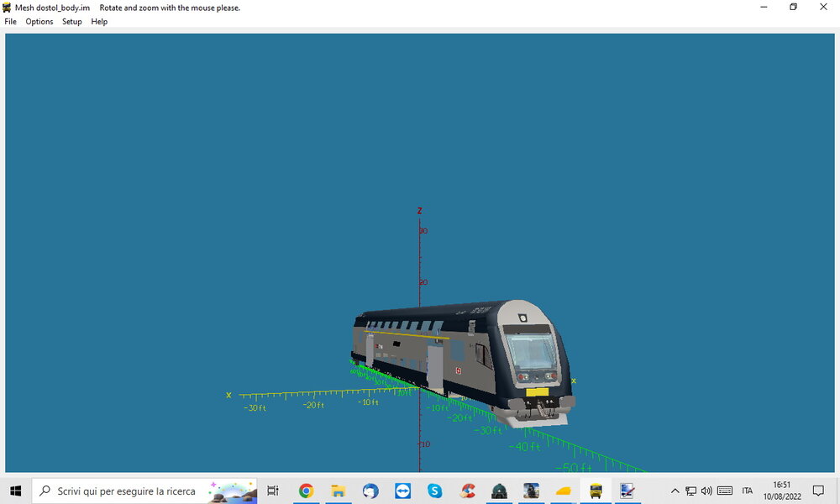Launch Skype from the taskbar

point(434,491)
